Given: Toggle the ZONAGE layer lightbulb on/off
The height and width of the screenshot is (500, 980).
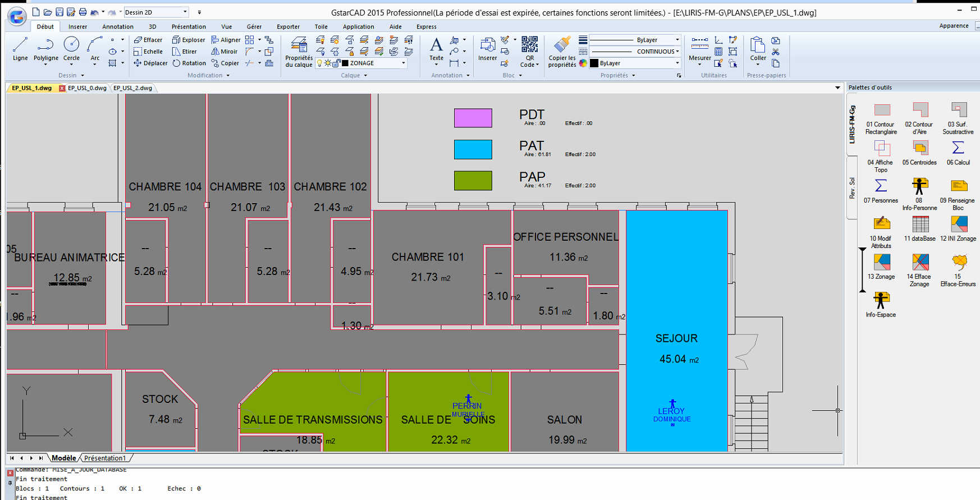Looking at the screenshot, I should [x=320, y=63].
